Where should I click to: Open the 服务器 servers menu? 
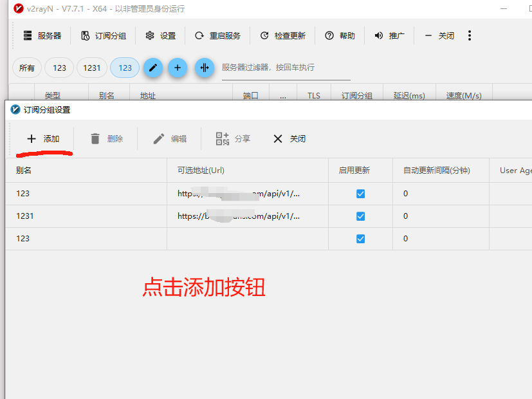tap(42, 36)
